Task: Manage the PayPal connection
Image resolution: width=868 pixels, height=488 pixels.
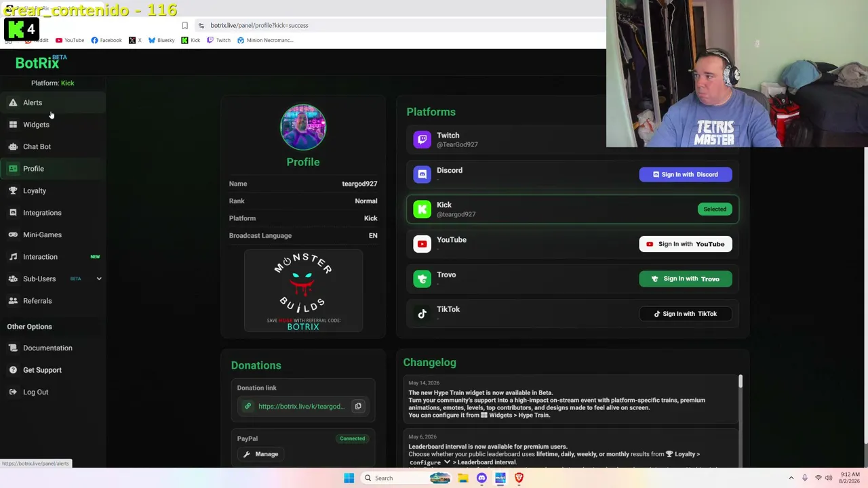Action: [261, 454]
